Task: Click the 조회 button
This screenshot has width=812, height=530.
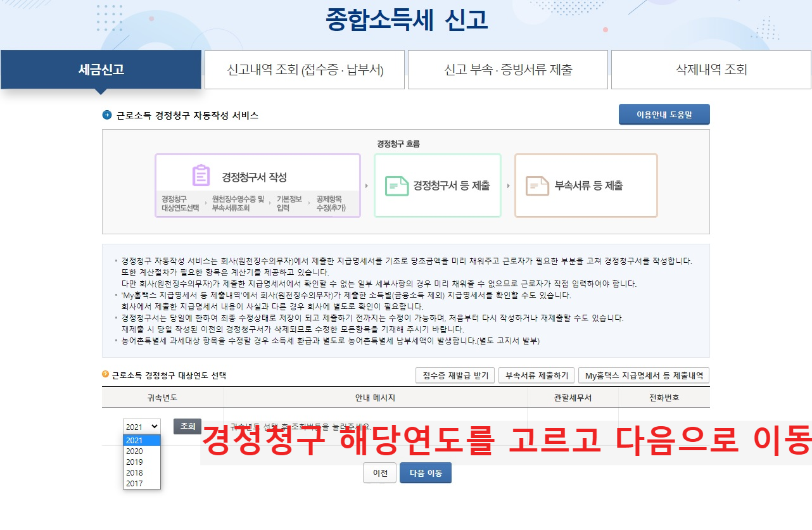Action: (x=187, y=426)
